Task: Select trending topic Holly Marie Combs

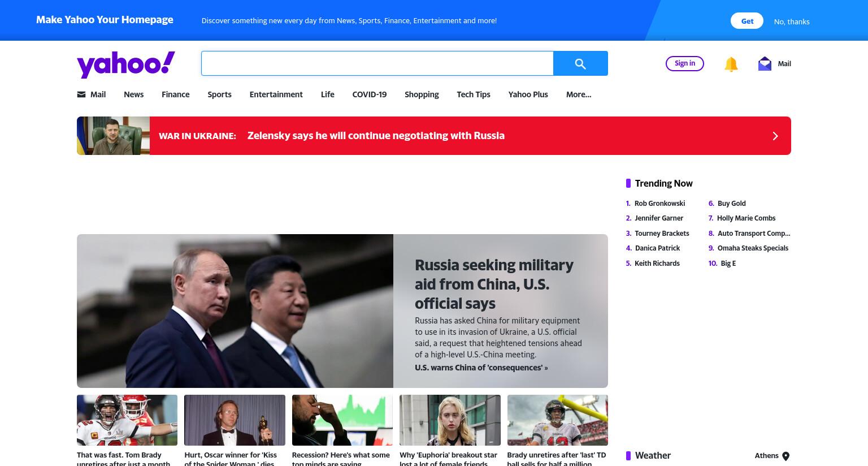Action: tap(746, 218)
